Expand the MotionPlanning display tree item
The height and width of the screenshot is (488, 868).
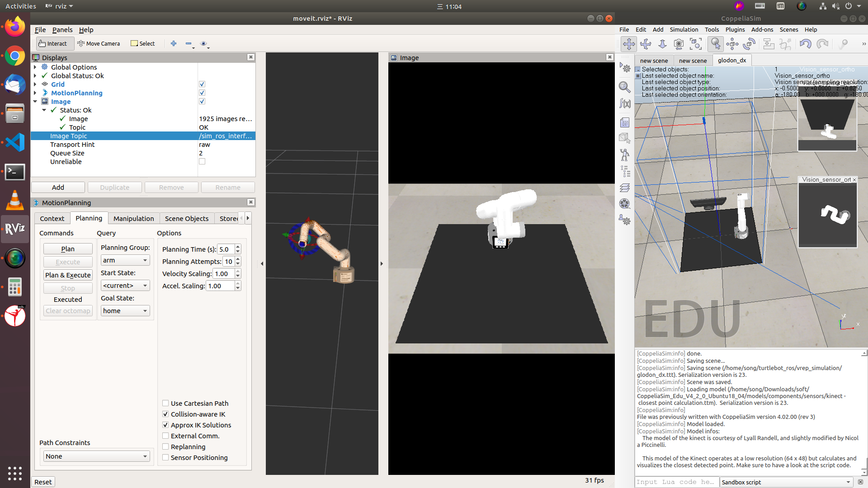point(35,93)
